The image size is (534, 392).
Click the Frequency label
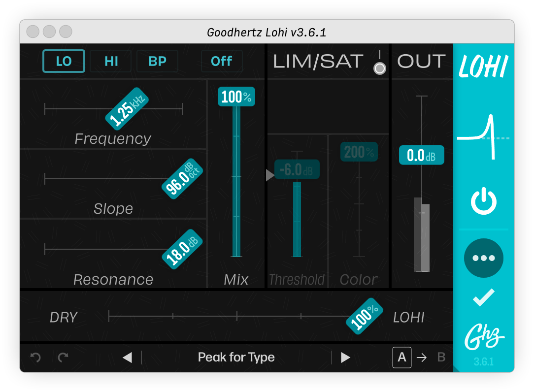coord(113,138)
